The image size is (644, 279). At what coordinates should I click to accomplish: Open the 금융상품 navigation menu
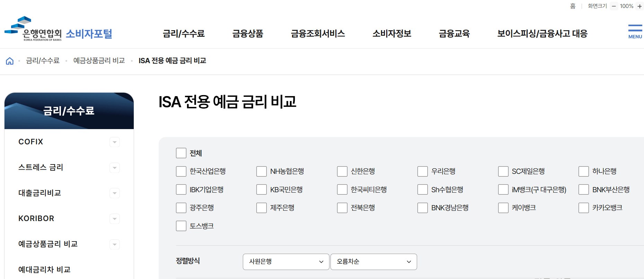(x=248, y=33)
